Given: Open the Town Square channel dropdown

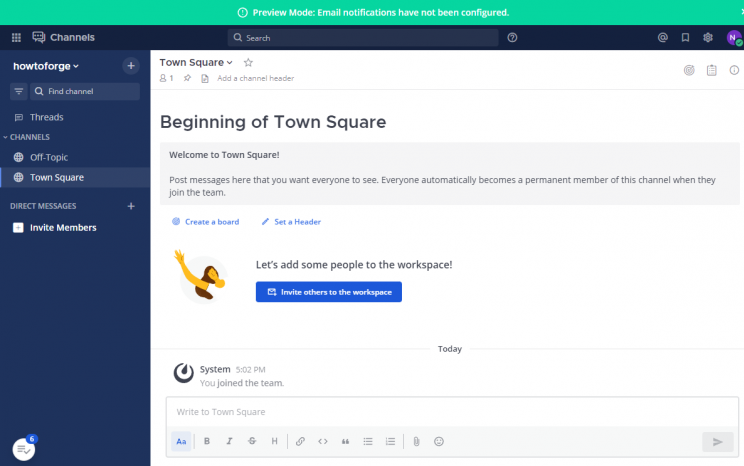Looking at the screenshot, I should pos(196,62).
